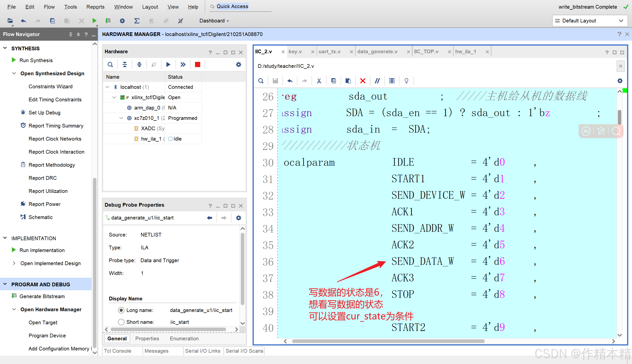632x364 pixels.
Task: Click the lightbulb icon in editor toolbar
Action: point(406,81)
